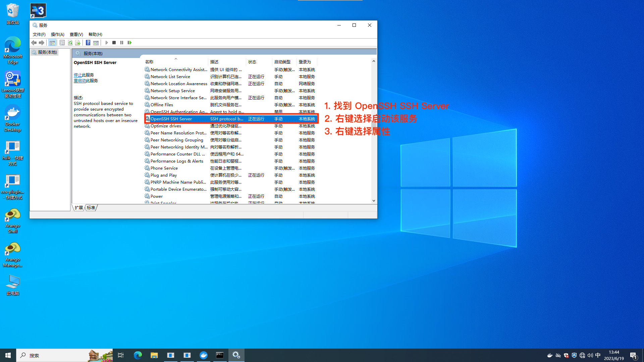
Task: Open the Recycle Bin desktop icon
Action: pyautogui.click(x=13, y=14)
